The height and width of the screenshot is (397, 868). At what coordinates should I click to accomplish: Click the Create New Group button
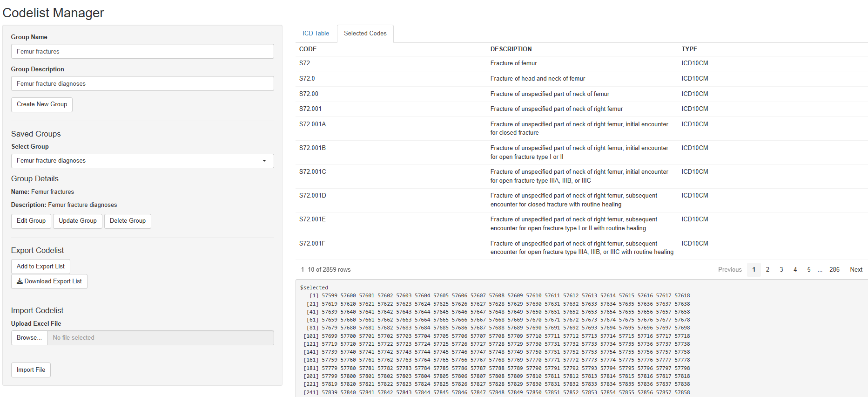pyautogui.click(x=42, y=104)
